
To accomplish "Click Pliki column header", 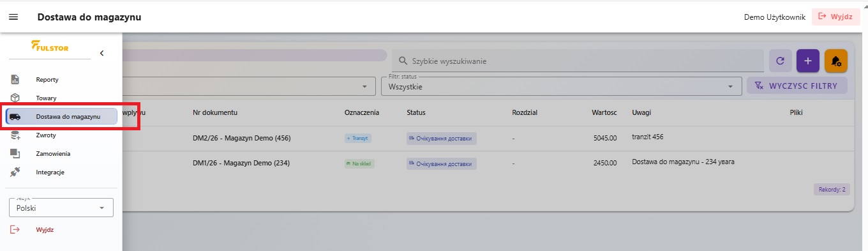I will point(796,112).
